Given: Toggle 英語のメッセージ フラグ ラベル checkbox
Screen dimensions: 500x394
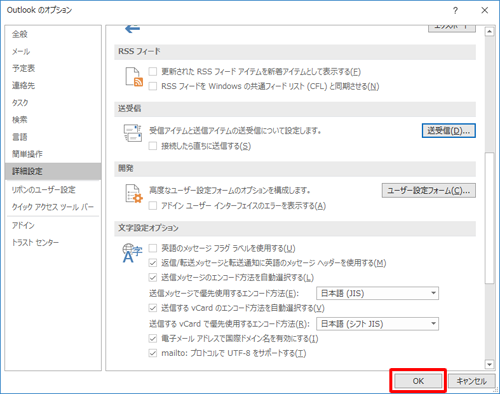Looking at the screenshot, I should pyautogui.click(x=153, y=248).
